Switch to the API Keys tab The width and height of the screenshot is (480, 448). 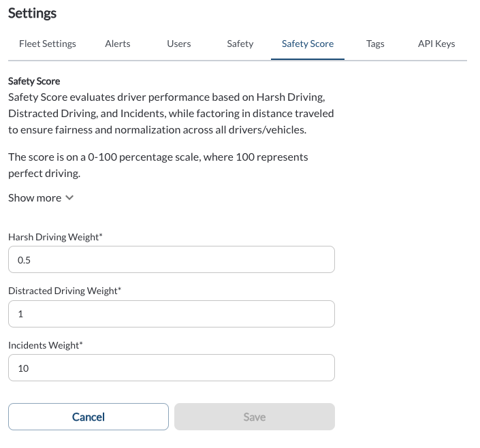(x=436, y=44)
